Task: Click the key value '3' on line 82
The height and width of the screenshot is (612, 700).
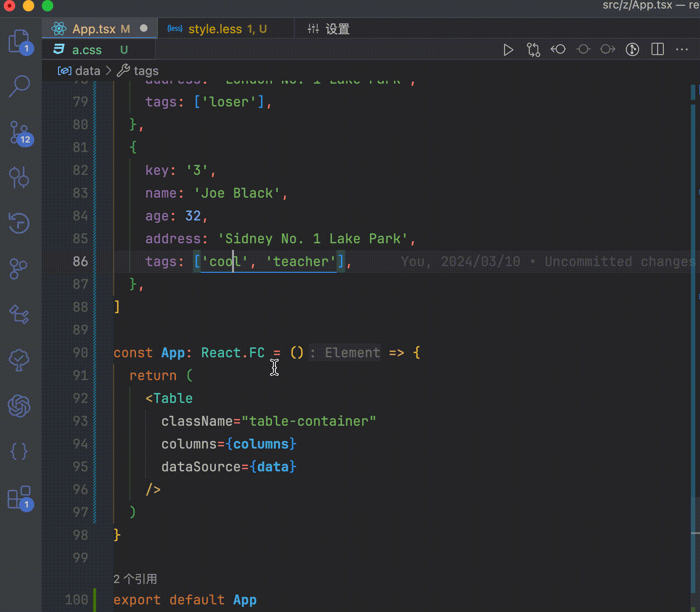Action: tap(197, 170)
